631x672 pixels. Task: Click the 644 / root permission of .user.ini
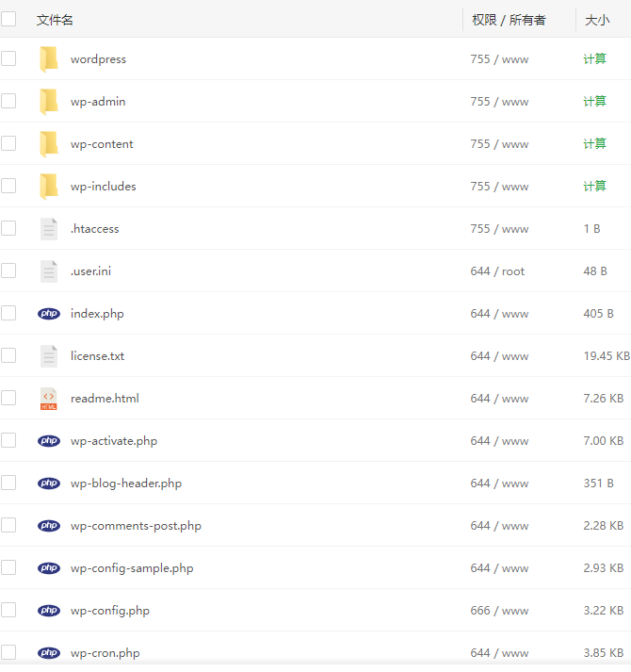click(x=497, y=271)
